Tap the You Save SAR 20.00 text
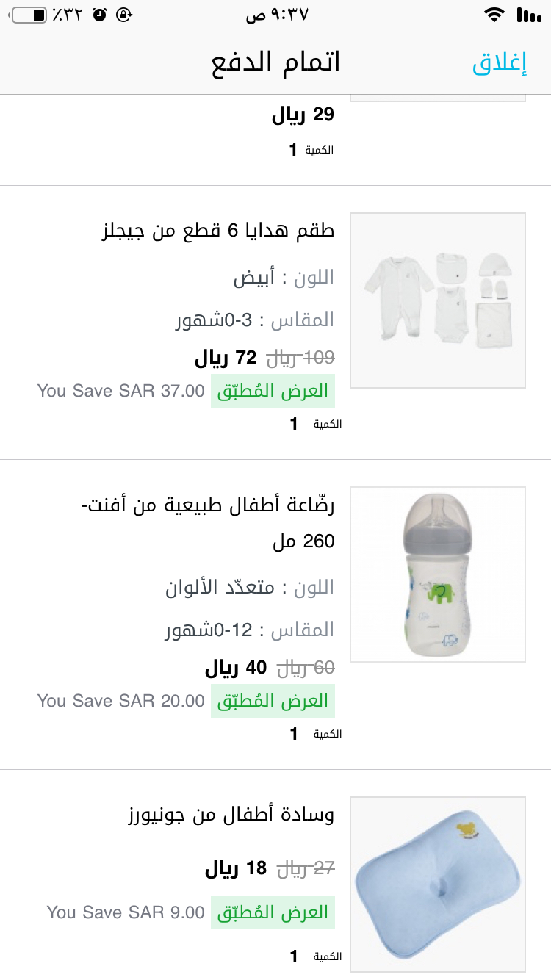The image size is (551, 980). 120,701
